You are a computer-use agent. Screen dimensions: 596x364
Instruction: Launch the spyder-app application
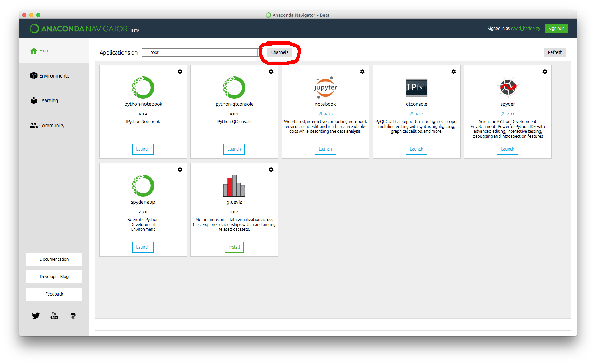click(143, 247)
